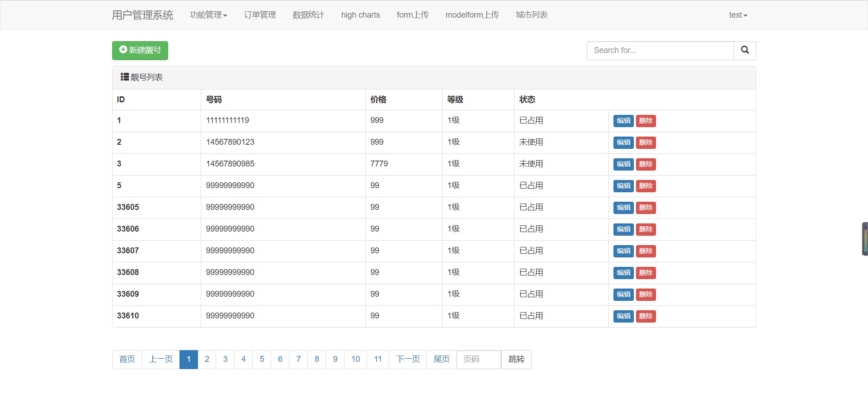This screenshot has height=408, width=868.
Task: Select the high charts navigation item
Action: coord(360,15)
